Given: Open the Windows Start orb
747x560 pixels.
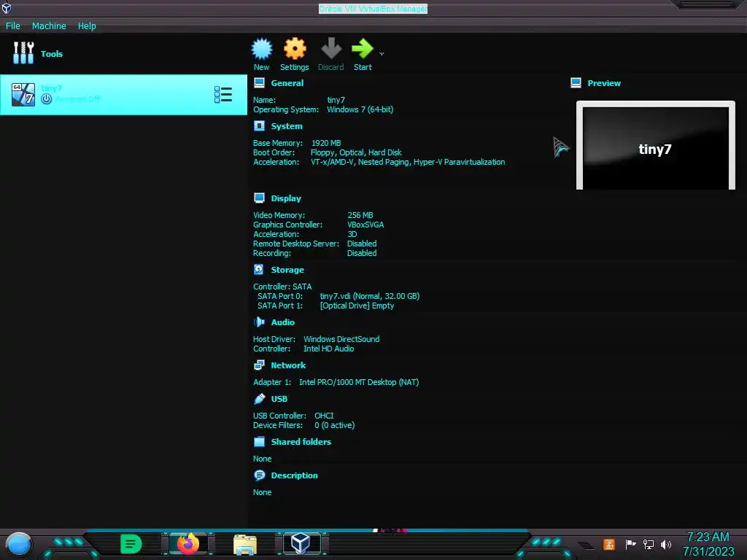Looking at the screenshot, I should pyautogui.click(x=19, y=544).
